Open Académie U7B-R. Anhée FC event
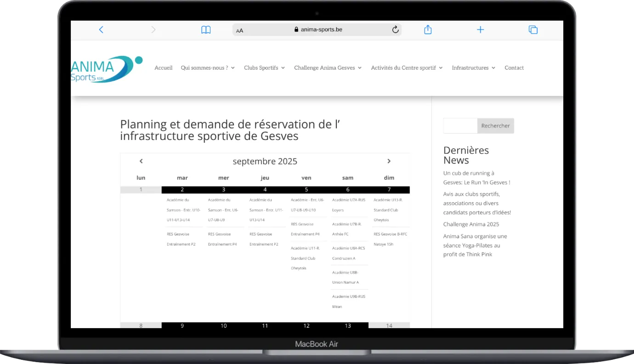This screenshot has width=634, height=364. tap(347, 229)
